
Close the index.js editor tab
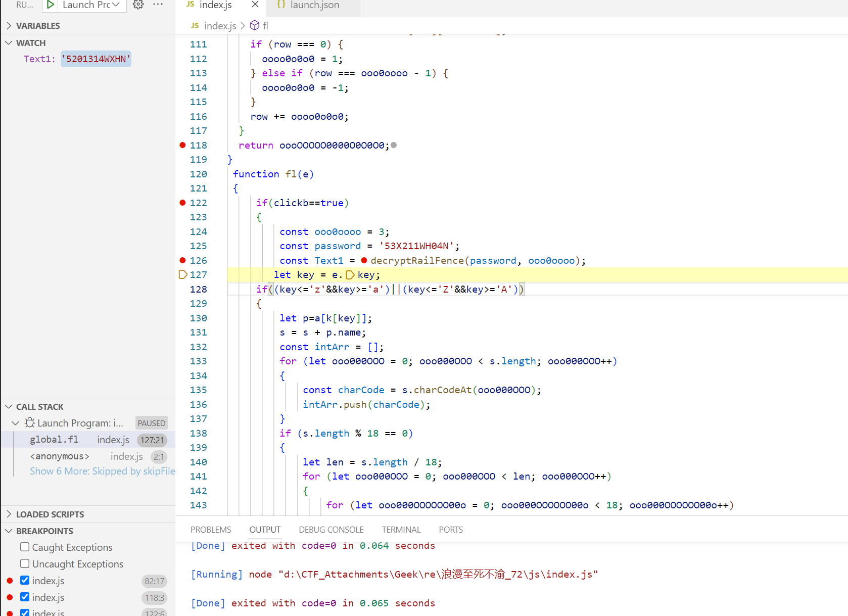[255, 5]
